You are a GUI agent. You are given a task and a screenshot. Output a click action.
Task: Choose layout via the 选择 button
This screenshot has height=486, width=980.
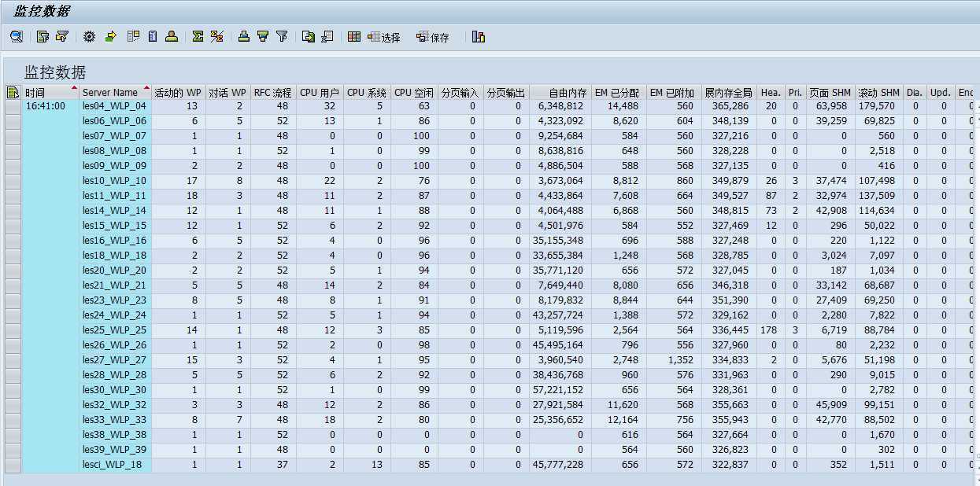pos(384,37)
